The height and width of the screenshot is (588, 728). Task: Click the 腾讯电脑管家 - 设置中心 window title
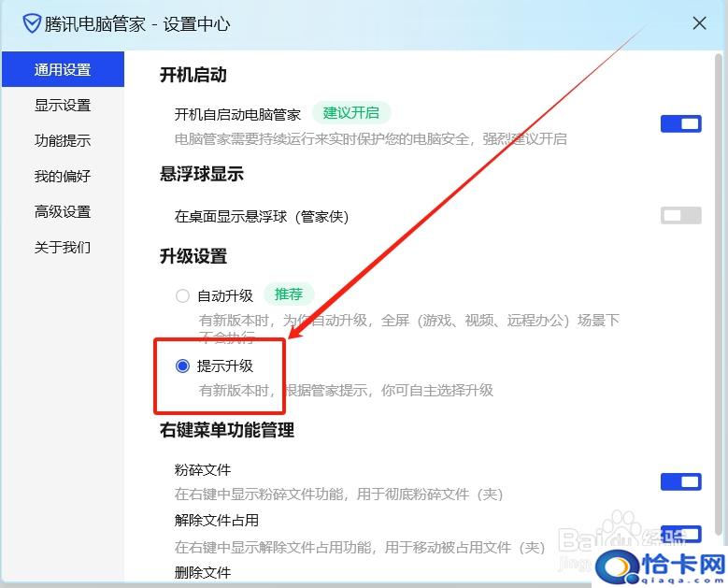tap(137, 24)
